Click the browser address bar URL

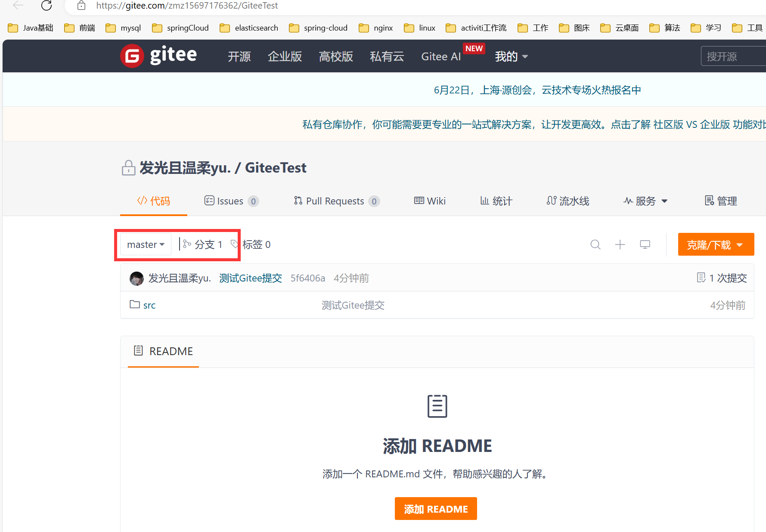click(187, 6)
